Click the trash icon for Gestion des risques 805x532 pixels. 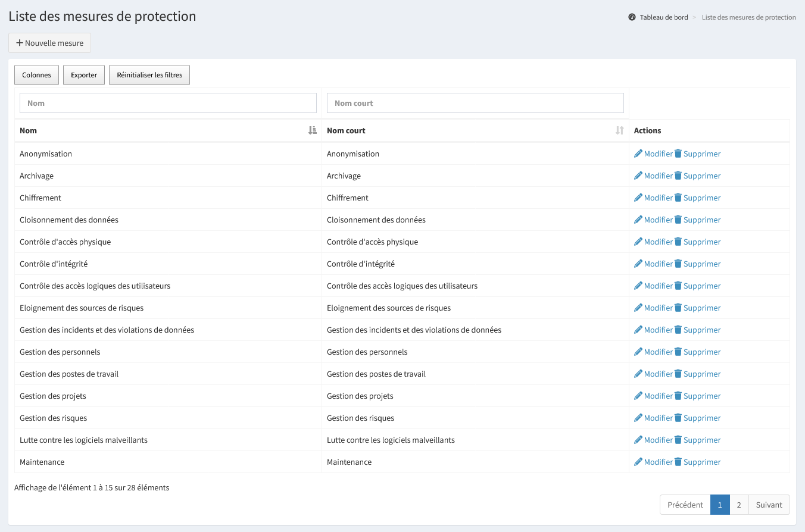click(x=678, y=418)
